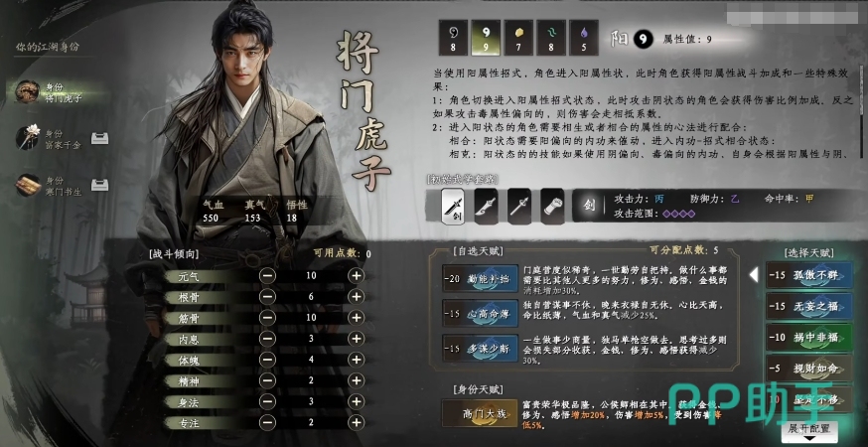Choose the saber weapon style icon
This screenshot has height=447, width=868.
486,206
